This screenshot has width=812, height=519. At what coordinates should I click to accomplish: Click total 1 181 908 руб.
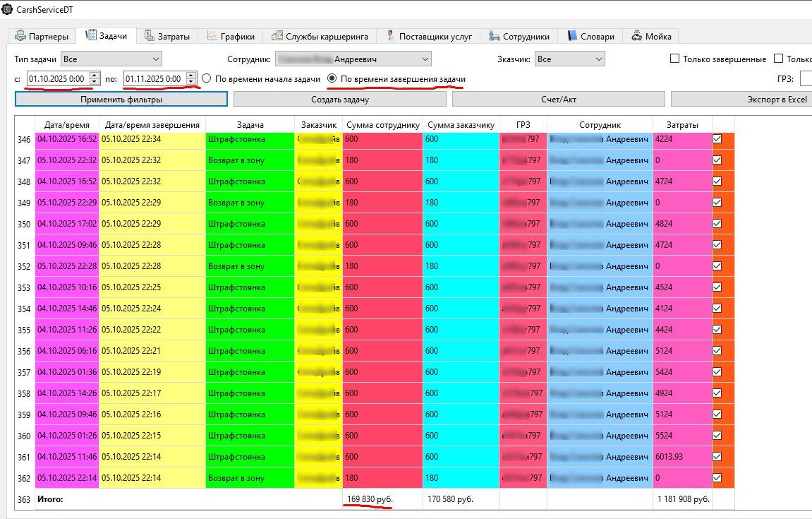(683, 499)
